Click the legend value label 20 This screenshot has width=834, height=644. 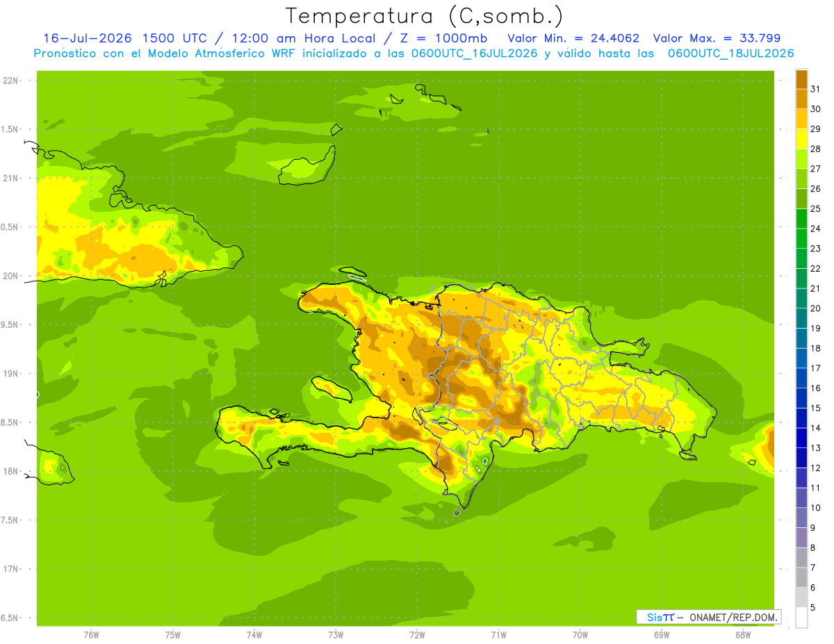click(815, 308)
